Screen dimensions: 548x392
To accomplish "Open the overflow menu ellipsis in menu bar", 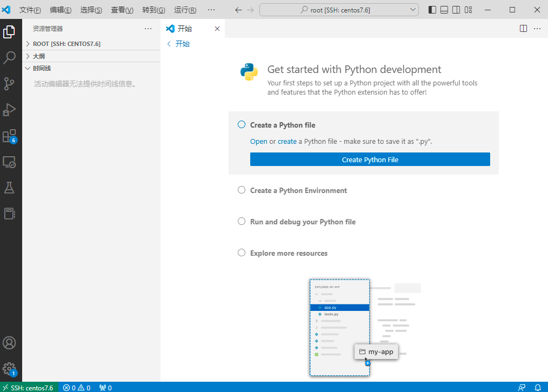I will coord(211,10).
